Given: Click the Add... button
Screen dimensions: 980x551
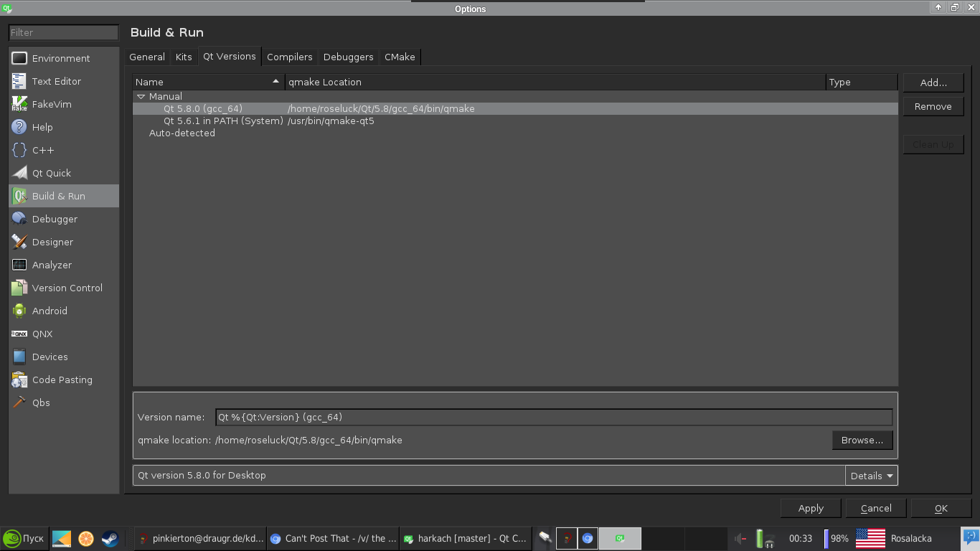Looking at the screenshot, I should point(933,83).
